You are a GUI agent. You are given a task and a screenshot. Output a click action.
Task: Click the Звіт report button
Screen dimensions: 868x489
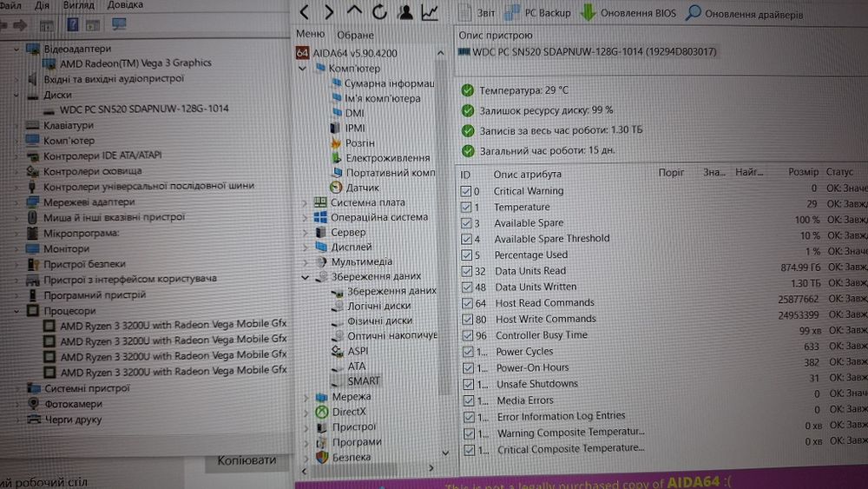click(x=477, y=13)
